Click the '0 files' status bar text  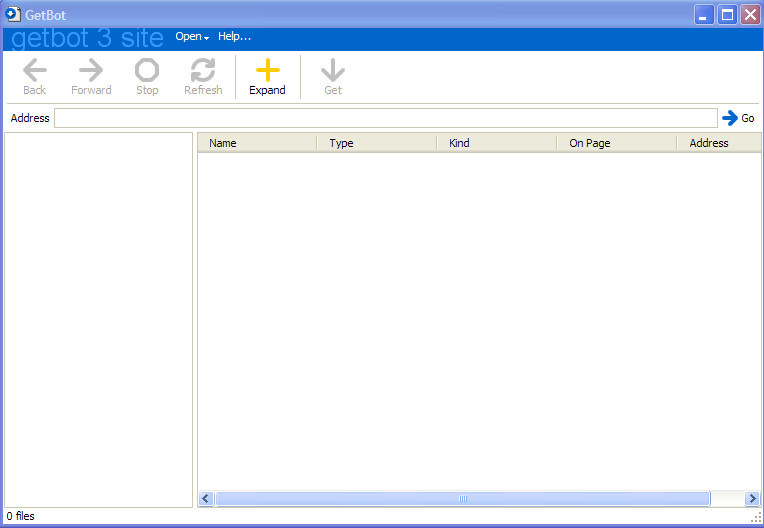click(20, 516)
